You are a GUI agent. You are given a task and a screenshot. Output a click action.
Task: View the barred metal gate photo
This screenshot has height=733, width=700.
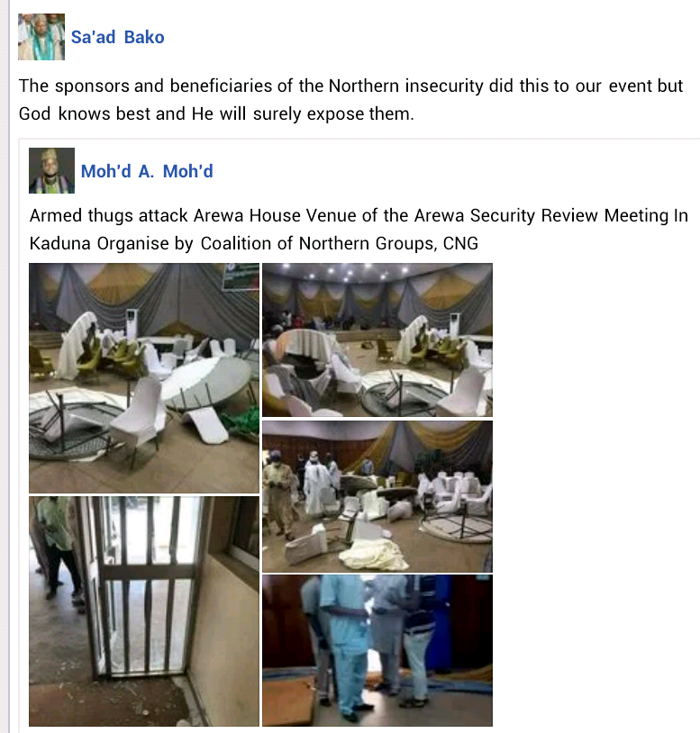144,611
